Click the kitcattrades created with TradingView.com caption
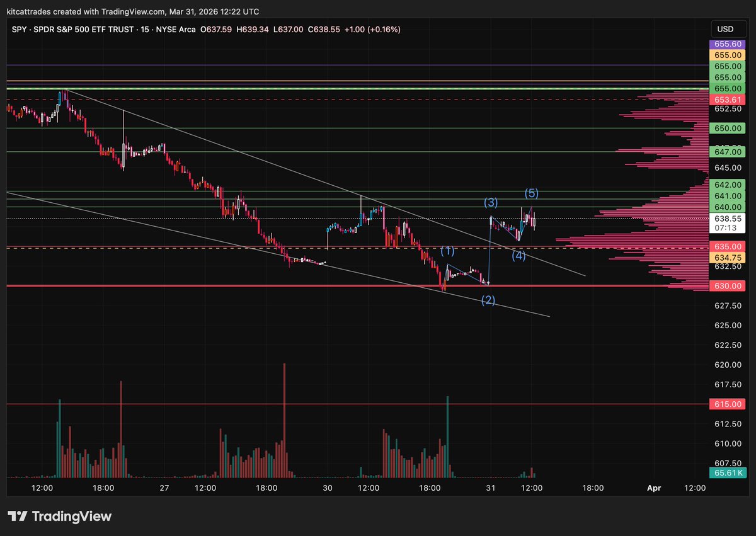The width and height of the screenshot is (756, 536). (x=132, y=11)
